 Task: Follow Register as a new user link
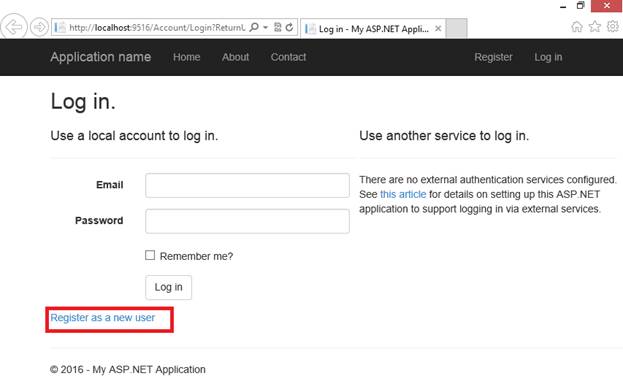[103, 318]
